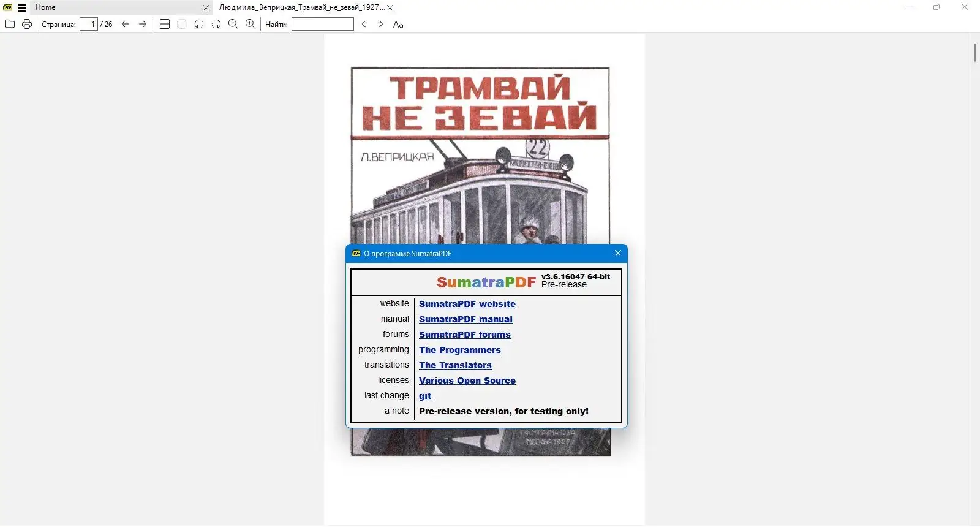Minimize the SumatraPDF window
The height and width of the screenshot is (527, 980).
909,7
